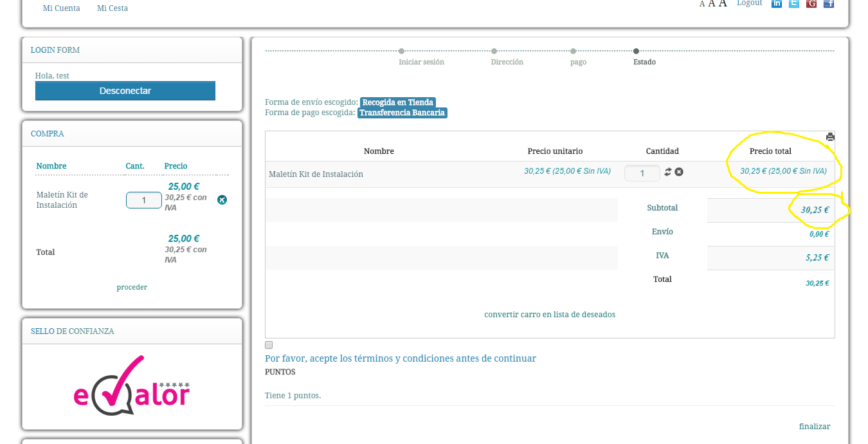The height and width of the screenshot is (444, 868).
Task: Click convertir carro en lista de deseados
Action: 550,315
